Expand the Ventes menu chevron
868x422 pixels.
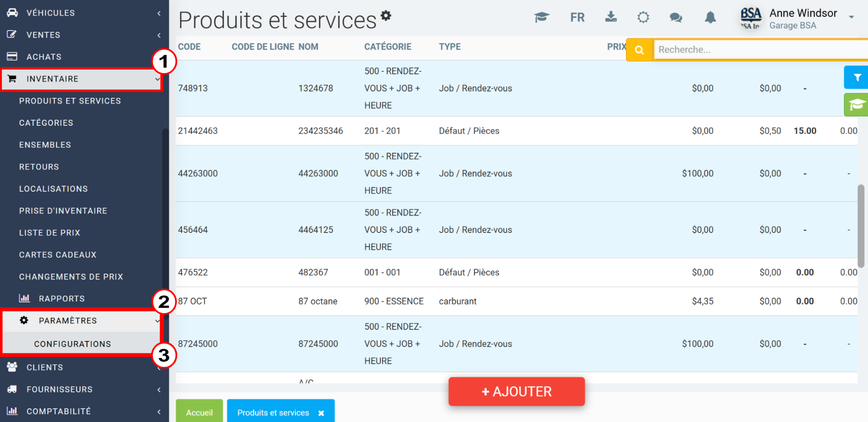click(159, 35)
